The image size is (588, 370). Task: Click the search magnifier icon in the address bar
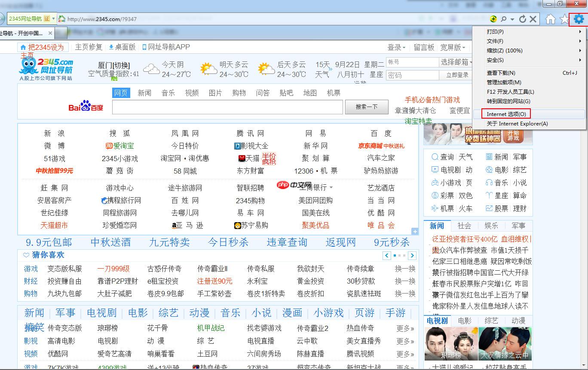(503, 19)
